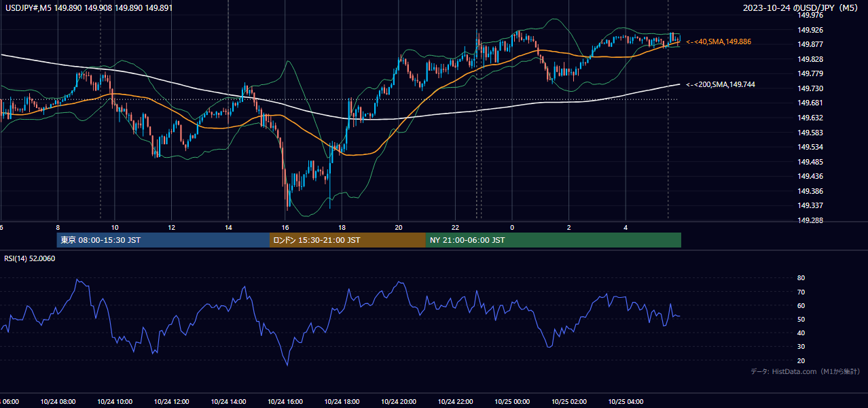Click price axis value 149.288
Screen dimensions: 868x408
(810, 220)
